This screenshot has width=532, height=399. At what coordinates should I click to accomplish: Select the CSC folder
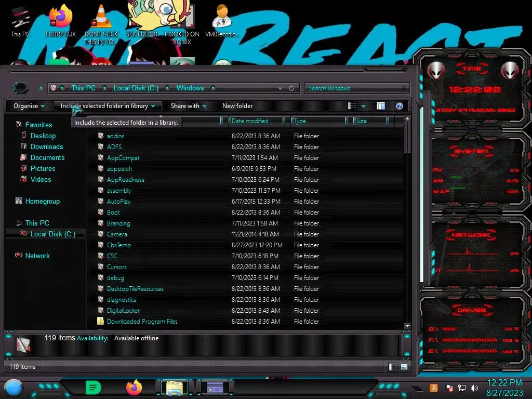click(112, 256)
